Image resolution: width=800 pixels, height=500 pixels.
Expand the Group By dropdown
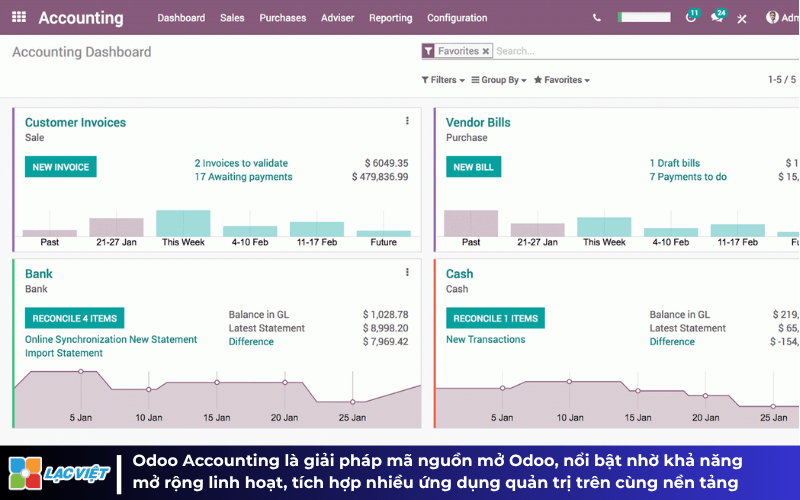(x=498, y=80)
